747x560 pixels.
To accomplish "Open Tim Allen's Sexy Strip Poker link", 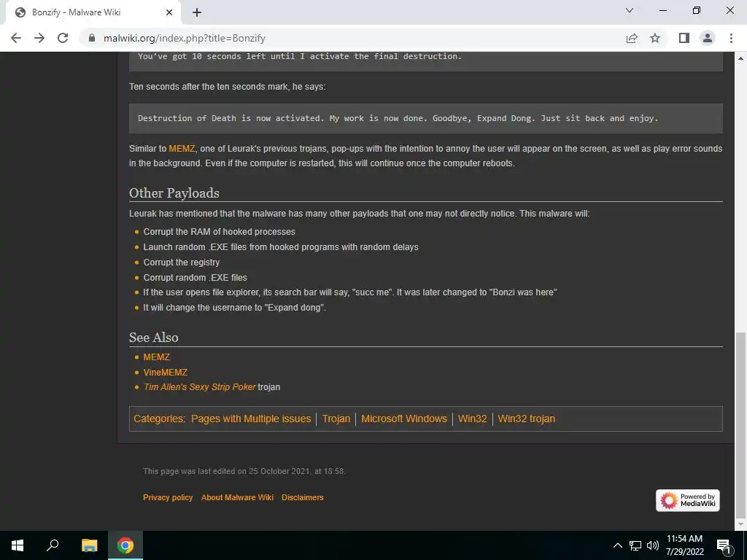I will click(200, 387).
